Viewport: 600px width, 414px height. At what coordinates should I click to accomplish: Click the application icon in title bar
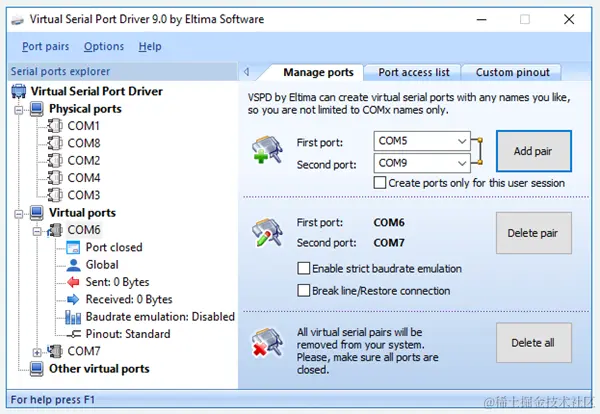[17, 20]
